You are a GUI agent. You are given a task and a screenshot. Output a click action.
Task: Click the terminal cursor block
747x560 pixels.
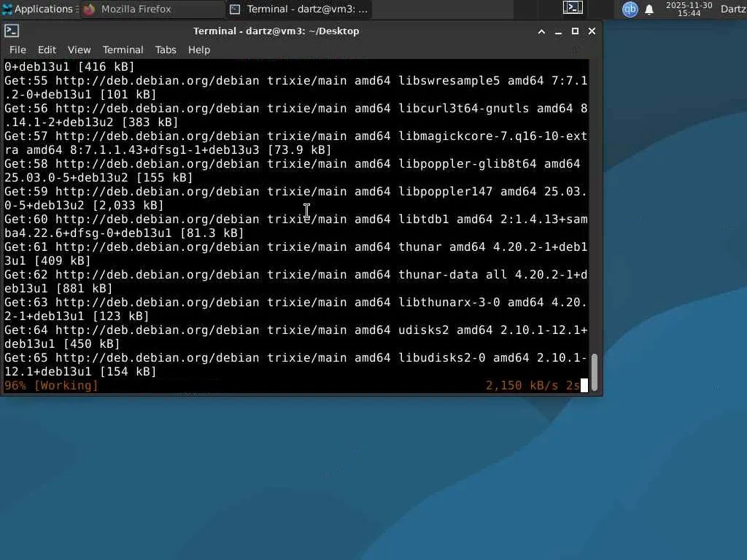584,385
